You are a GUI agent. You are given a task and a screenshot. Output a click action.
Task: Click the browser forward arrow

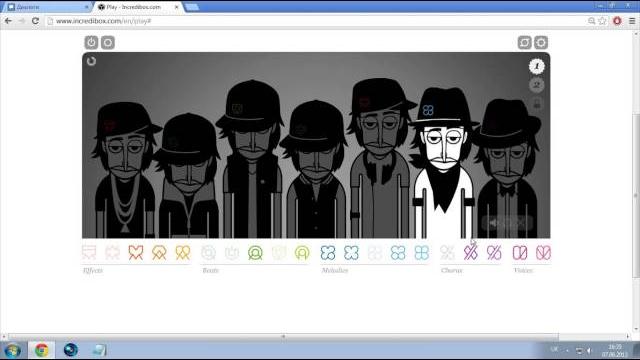[22, 21]
